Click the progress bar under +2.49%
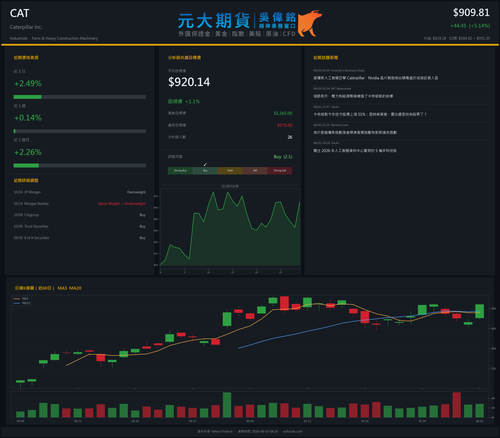Image resolution: width=500 pixels, height=438 pixels. 80,97
